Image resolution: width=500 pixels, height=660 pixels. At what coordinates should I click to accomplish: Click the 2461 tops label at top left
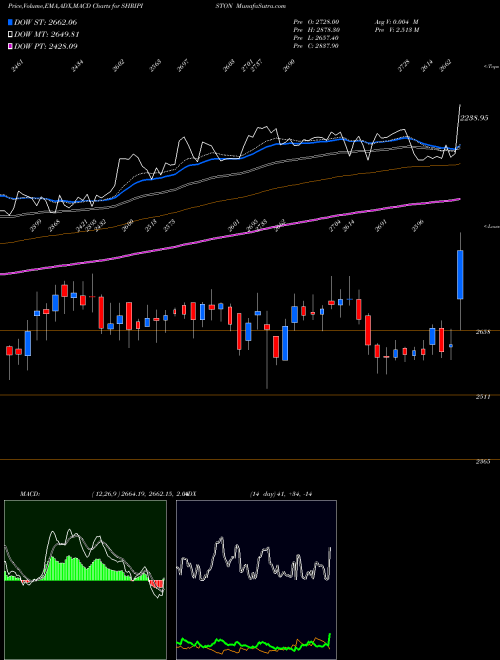pos(17,67)
